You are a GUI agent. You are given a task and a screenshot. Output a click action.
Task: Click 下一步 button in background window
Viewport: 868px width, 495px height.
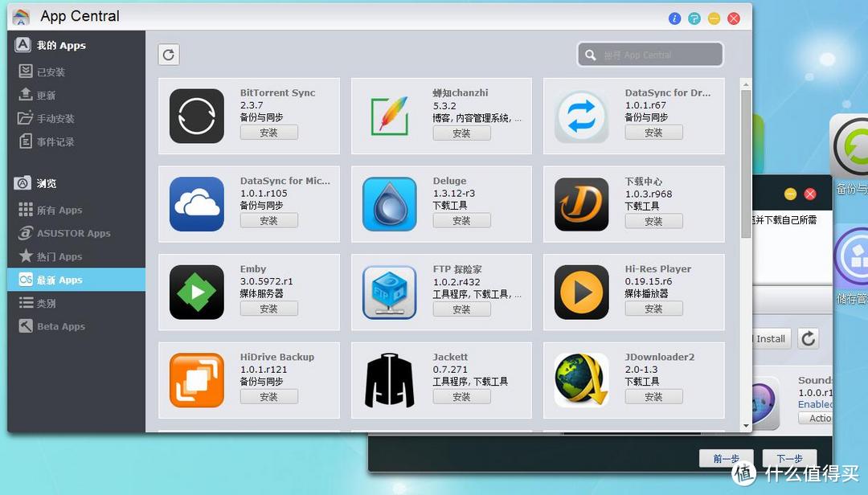click(790, 458)
